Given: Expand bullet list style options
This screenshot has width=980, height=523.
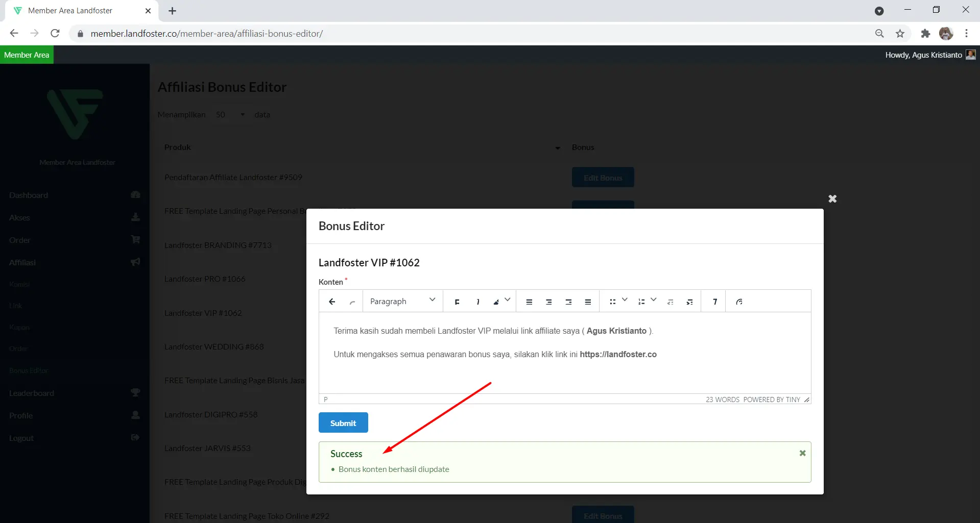Looking at the screenshot, I should [625, 300].
